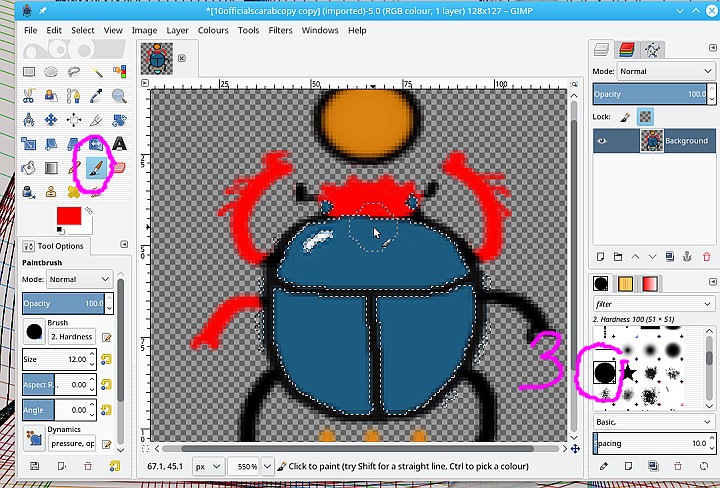The height and width of the screenshot is (488, 720).
Task: Open the Colours menu
Action: tap(213, 30)
